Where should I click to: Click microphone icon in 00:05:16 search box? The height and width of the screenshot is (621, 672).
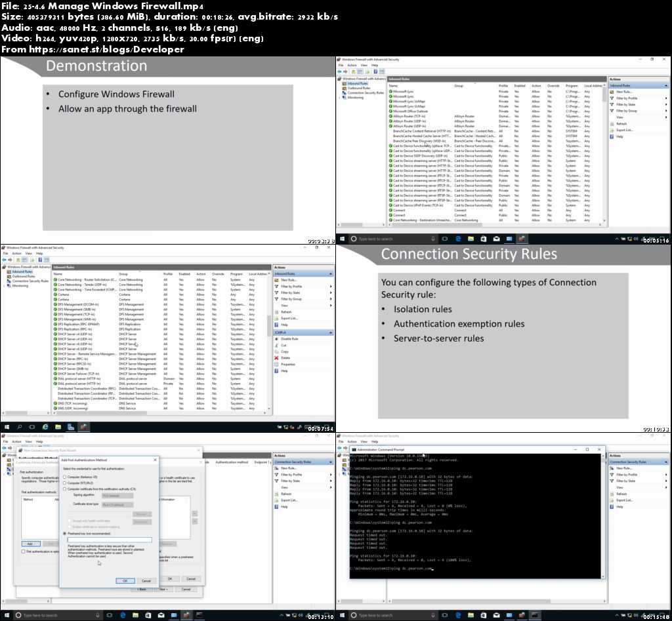433,239
